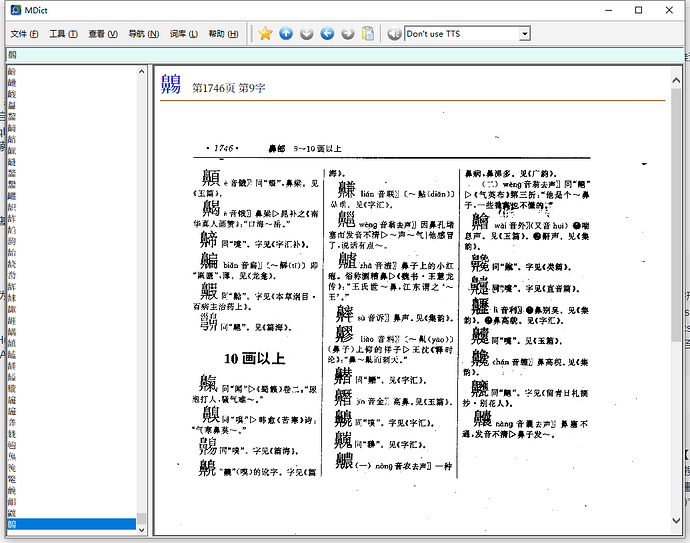The image size is (690, 543).
Task: Select the highlighted entry in word list
Action: click(71, 524)
